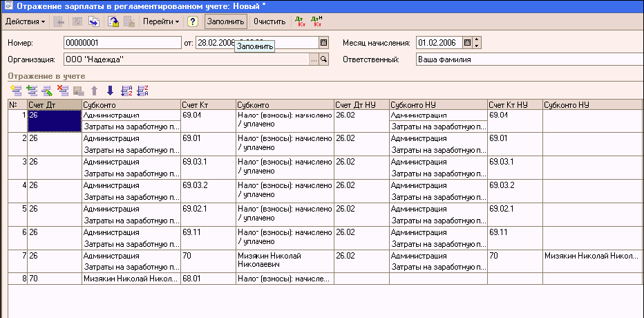Click the copy row icon in table toolbar
This screenshot has height=318, width=644.
32,90
